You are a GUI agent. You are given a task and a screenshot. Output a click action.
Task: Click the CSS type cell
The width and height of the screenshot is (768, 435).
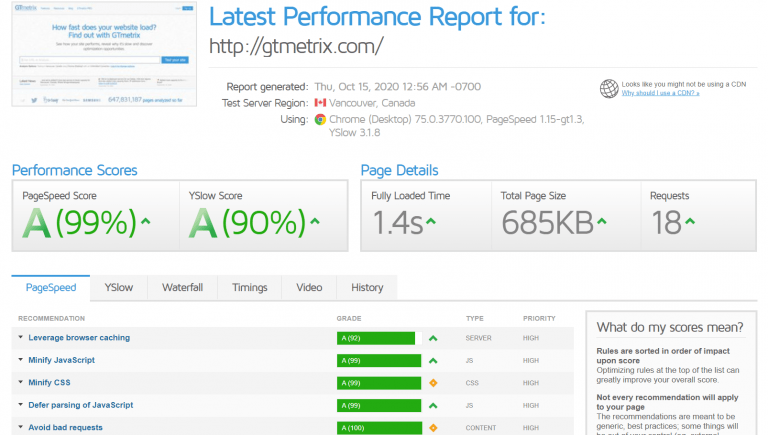point(472,383)
